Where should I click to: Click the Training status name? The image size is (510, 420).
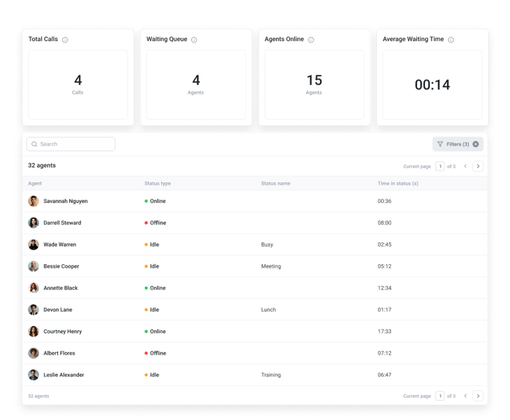(271, 375)
